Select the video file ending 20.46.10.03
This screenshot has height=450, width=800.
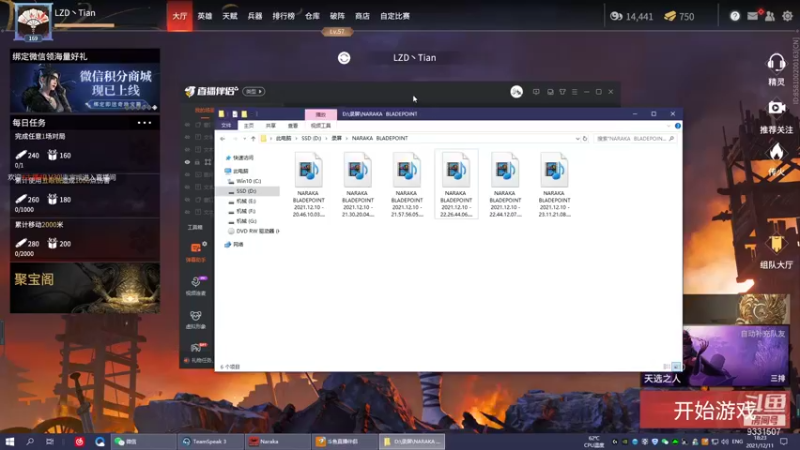coord(308,185)
